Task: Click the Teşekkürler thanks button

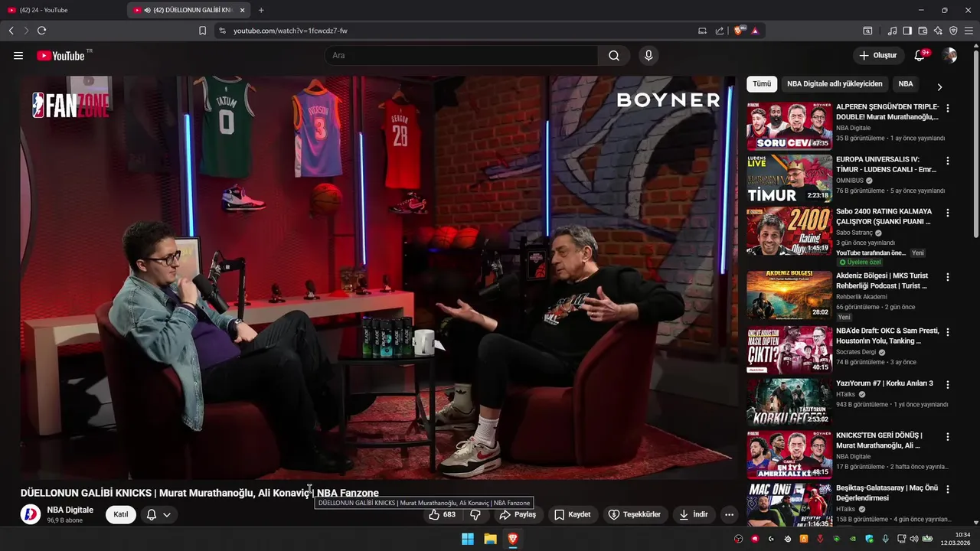Action: pos(635,515)
